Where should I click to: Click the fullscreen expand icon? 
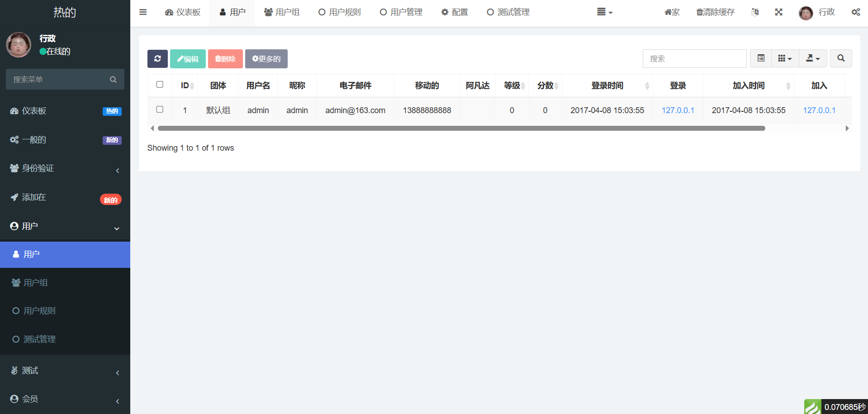[778, 12]
